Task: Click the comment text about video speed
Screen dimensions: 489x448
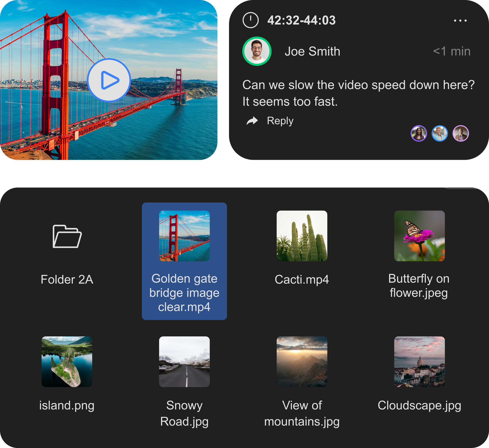Action: click(x=359, y=93)
